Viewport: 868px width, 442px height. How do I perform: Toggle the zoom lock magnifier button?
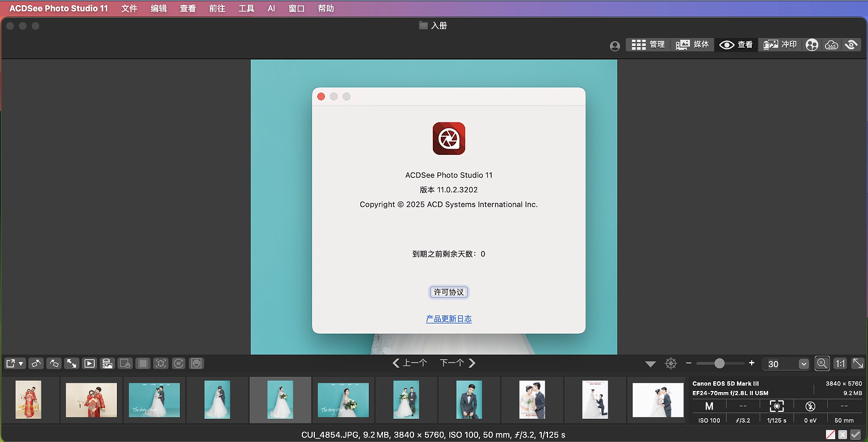tap(822, 363)
